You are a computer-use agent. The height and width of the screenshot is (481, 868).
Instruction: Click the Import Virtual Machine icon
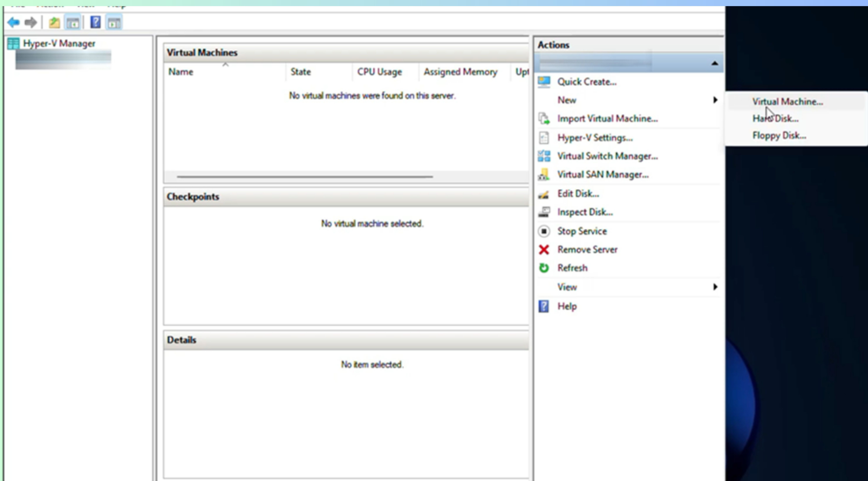pyautogui.click(x=544, y=118)
